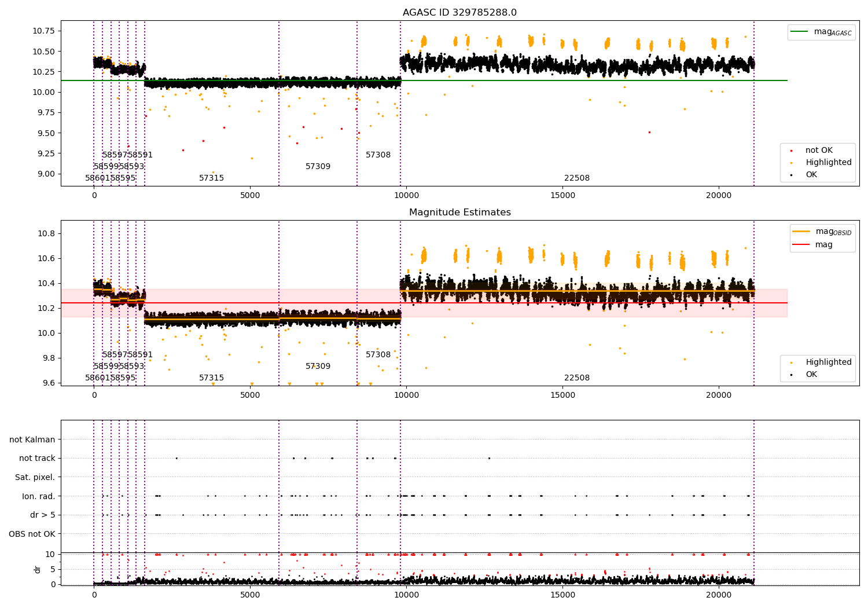Click the 10000 x-axis tick under Magnitude Estimates plot
Screen dimensions: 868x608
(x=406, y=395)
